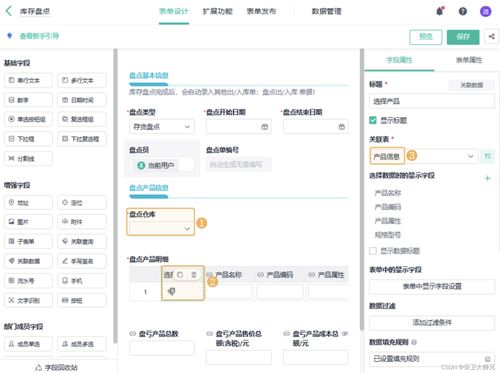This screenshot has width=500, height=373.
Task: Click the 保存 button
Action: pyautogui.click(x=463, y=37)
